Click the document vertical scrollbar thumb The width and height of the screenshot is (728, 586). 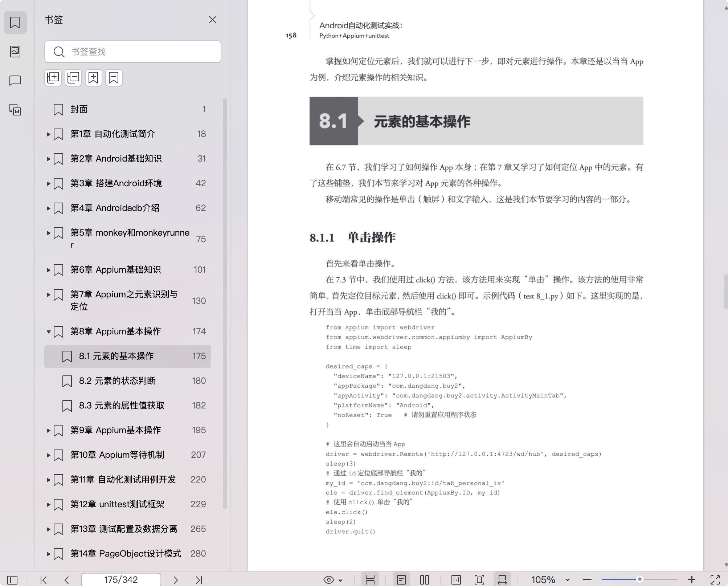point(725,292)
